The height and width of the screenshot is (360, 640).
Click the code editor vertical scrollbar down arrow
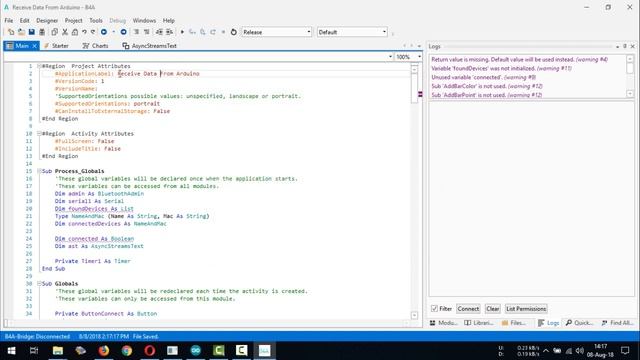pos(414,315)
